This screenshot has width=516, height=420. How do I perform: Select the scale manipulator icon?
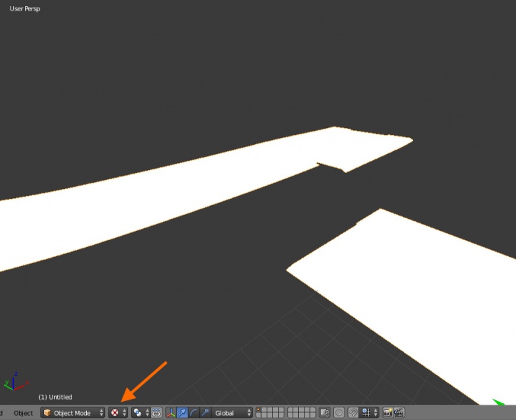coord(204,413)
